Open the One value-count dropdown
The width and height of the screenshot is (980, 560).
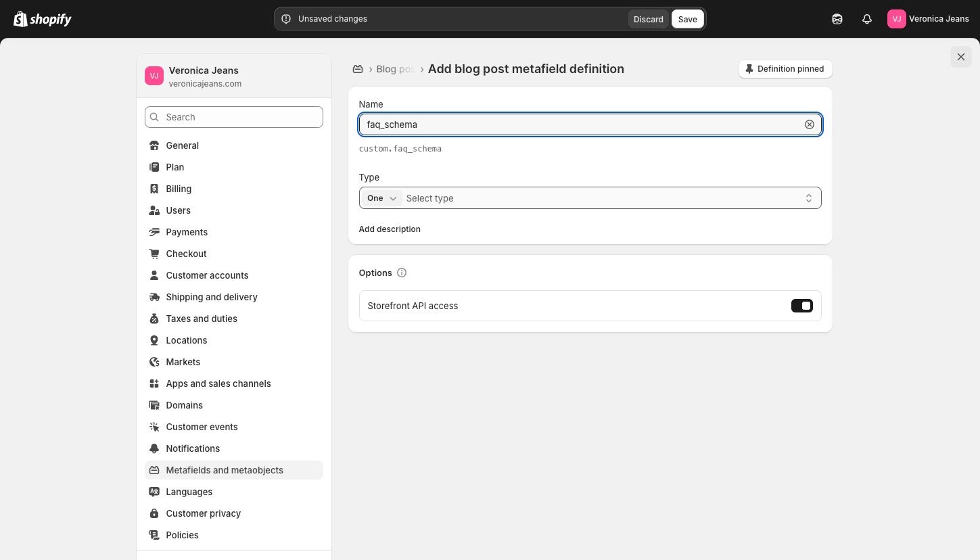pyautogui.click(x=381, y=198)
